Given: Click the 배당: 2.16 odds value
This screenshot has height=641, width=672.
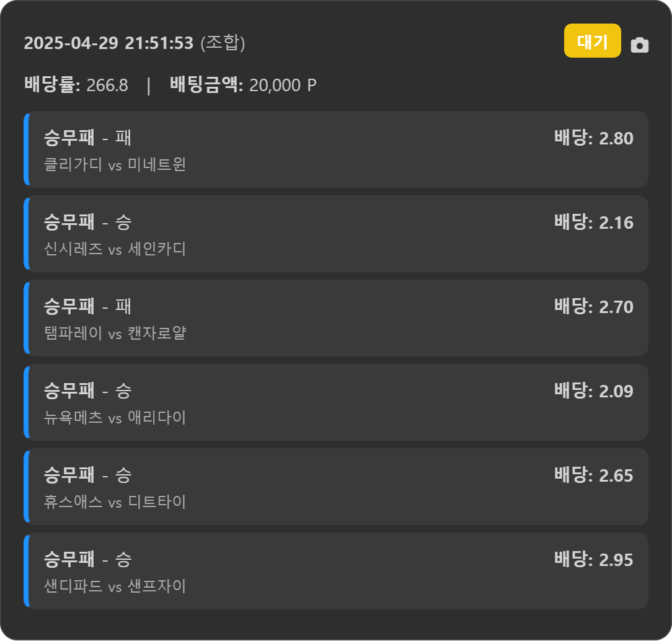Looking at the screenshot, I should 593,223.
